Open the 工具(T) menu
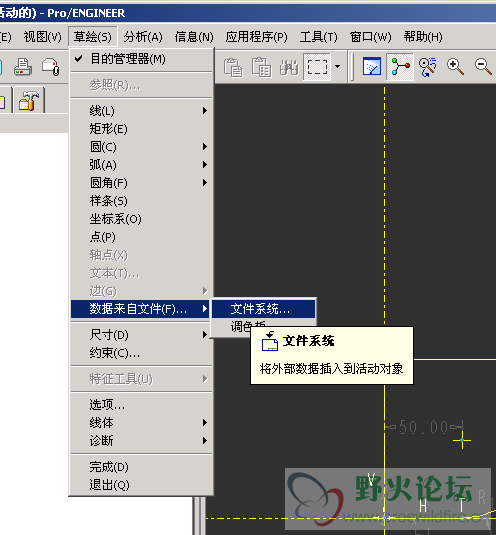Image resolution: width=496 pixels, height=535 pixels. coord(318,37)
